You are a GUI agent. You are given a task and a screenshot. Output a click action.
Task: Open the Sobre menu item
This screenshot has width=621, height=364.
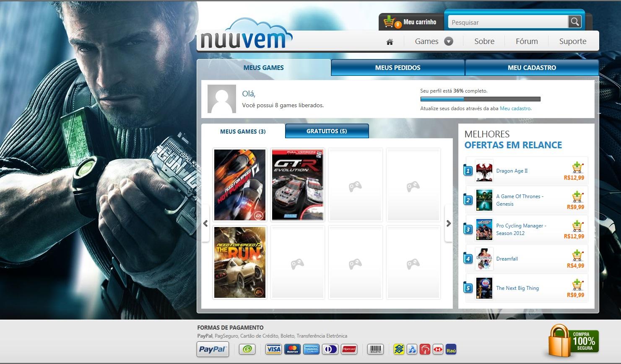pos(484,41)
